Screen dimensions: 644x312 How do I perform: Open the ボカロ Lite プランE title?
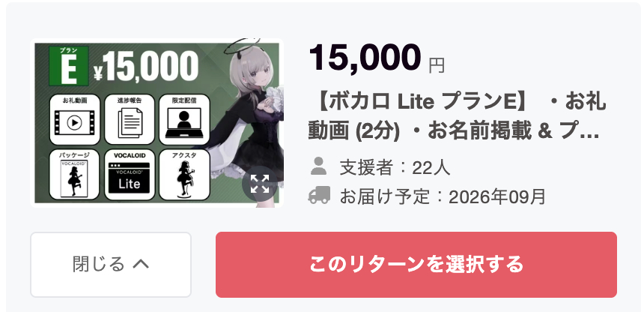point(457,118)
